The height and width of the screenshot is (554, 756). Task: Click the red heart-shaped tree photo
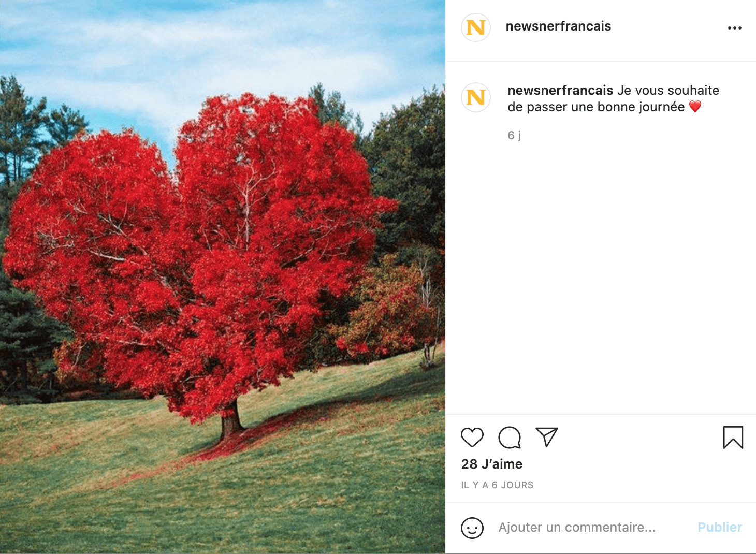(x=223, y=277)
